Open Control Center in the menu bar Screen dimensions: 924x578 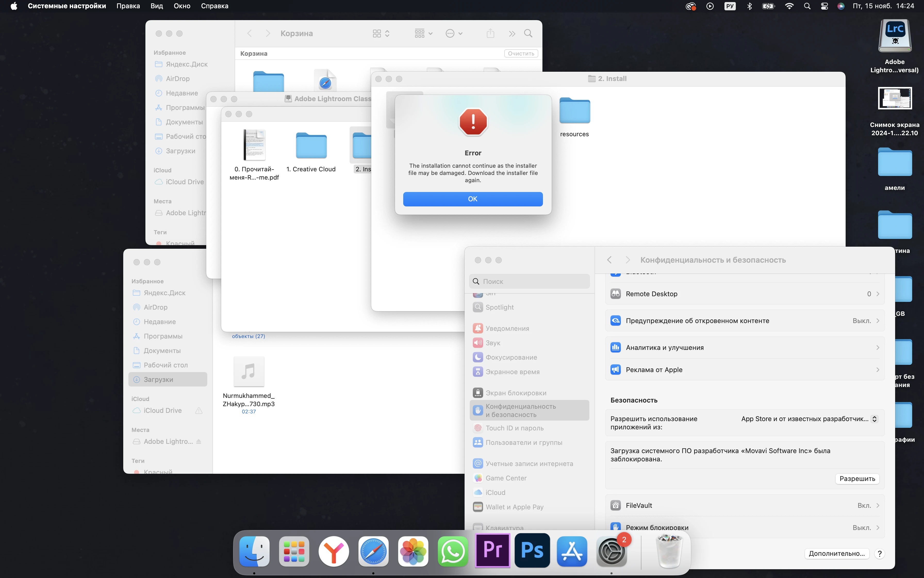(824, 6)
